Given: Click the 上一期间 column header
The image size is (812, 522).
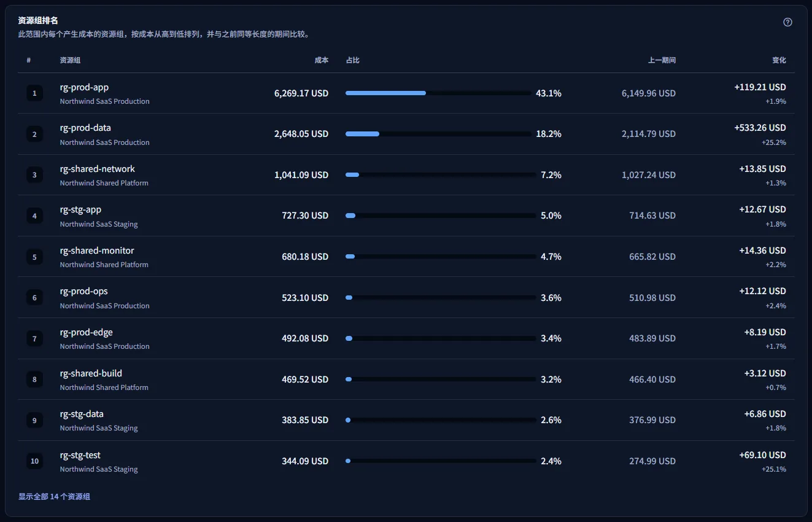Looking at the screenshot, I should [x=662, y=60].
